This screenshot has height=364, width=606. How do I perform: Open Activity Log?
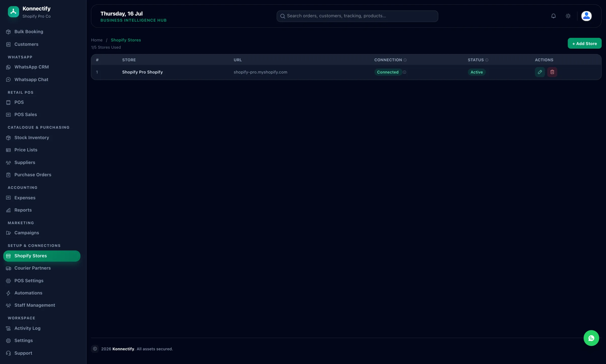coord(42,328)
